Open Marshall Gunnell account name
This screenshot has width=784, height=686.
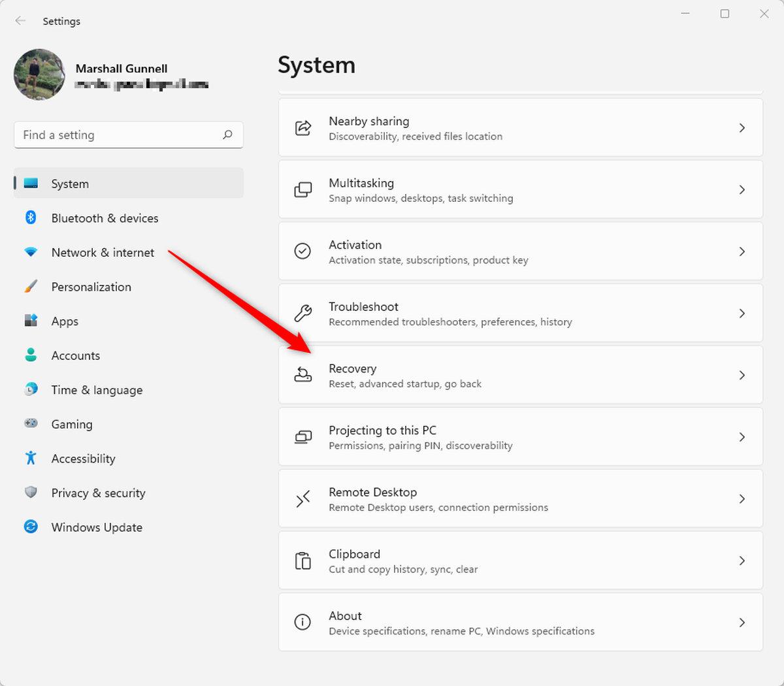pos(122,69)
